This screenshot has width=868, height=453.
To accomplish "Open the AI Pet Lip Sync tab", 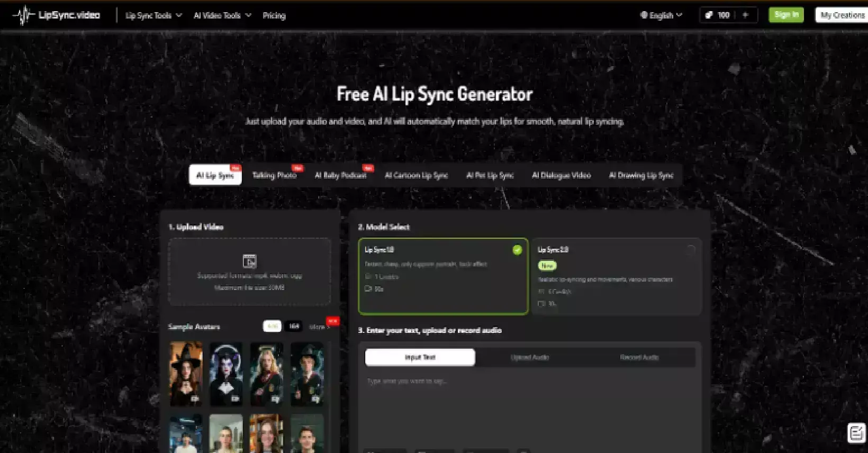I will (490, 175).
